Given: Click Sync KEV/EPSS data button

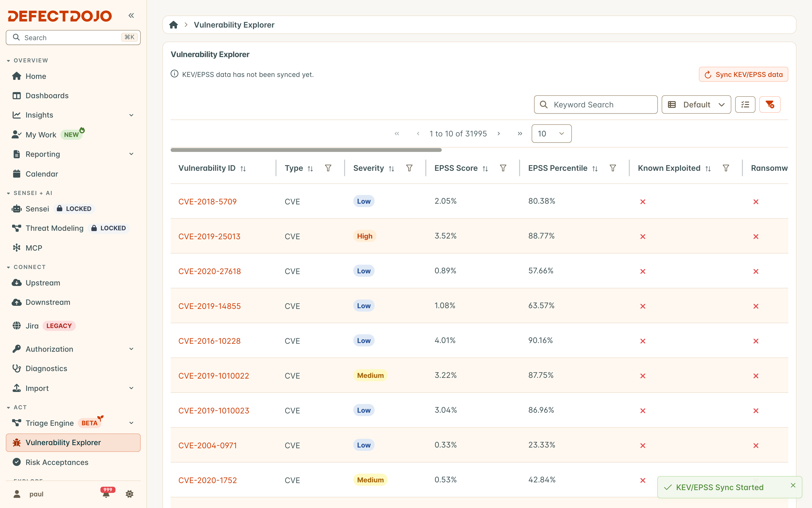Looking at the screenshot, I should [743, 75].
